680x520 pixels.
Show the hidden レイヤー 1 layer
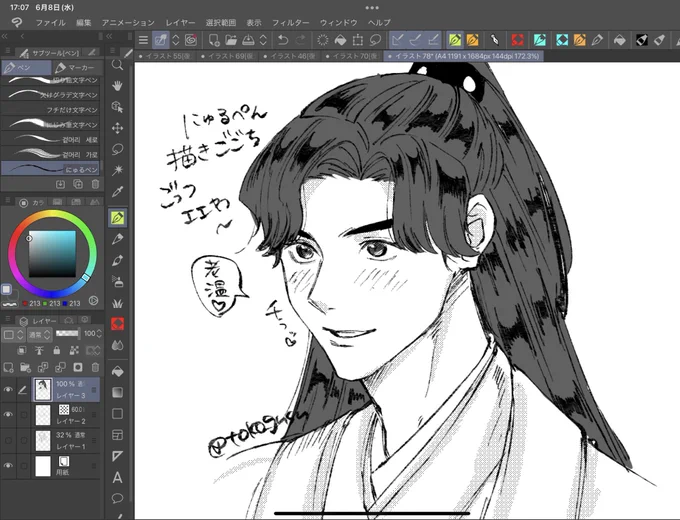point(8,440)
